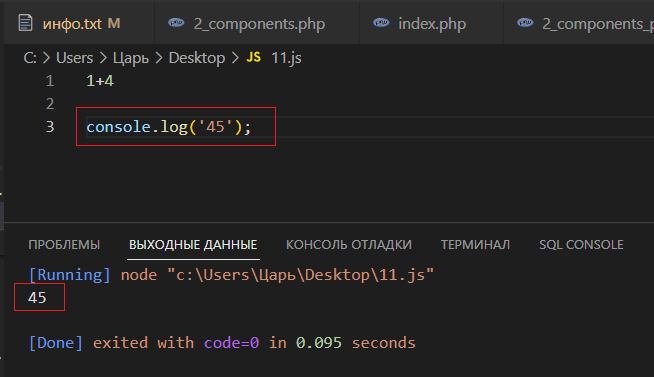This screenshot has height=377, width=654.
Task: Click the 11.js breadcrumb file name
Action: pyautogui.click(x=286, y=58)
